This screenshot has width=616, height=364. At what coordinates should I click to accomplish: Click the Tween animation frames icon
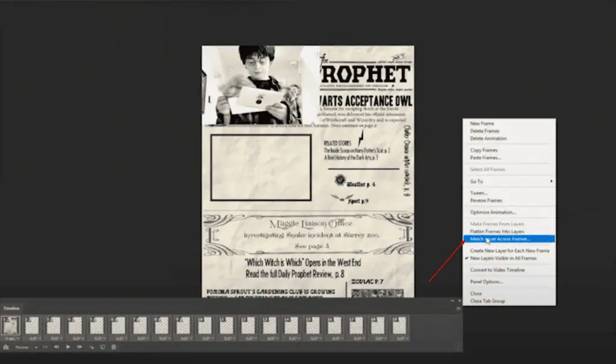91,347
